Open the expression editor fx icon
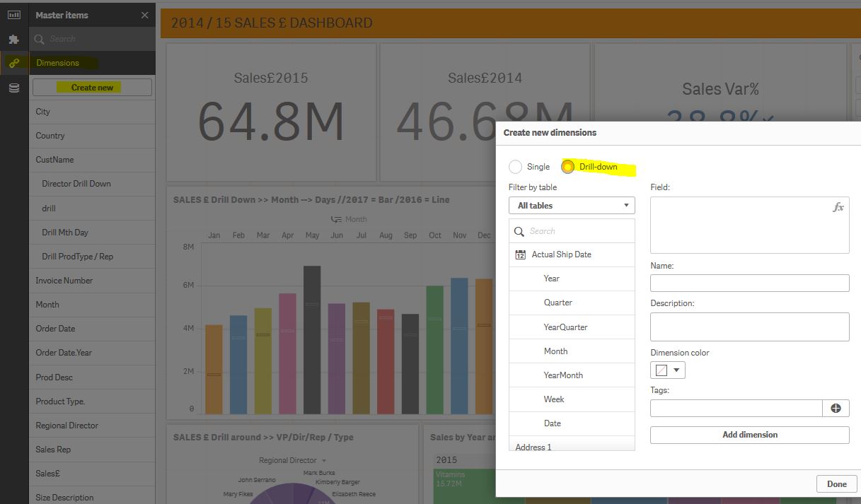Image resolution: width=861 pixels, height=504 pixels. pyautogui.click(x=838, y=207)
